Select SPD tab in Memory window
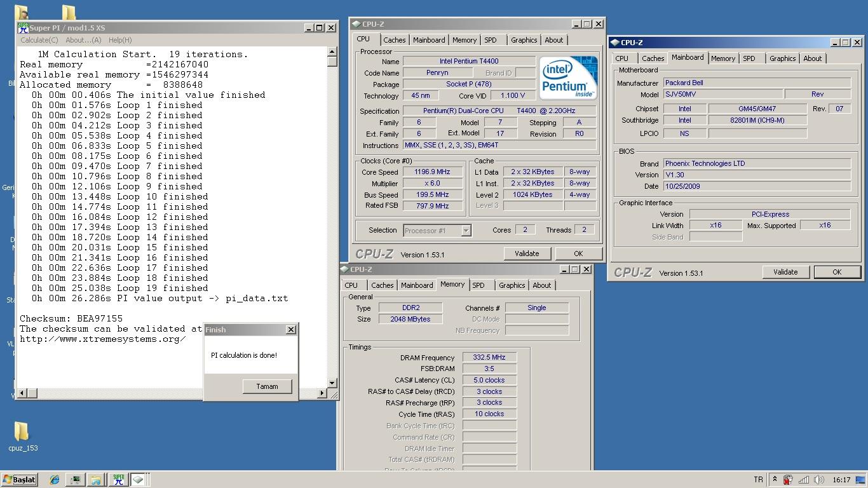The image size is (868, 488). tap(478, 285)
